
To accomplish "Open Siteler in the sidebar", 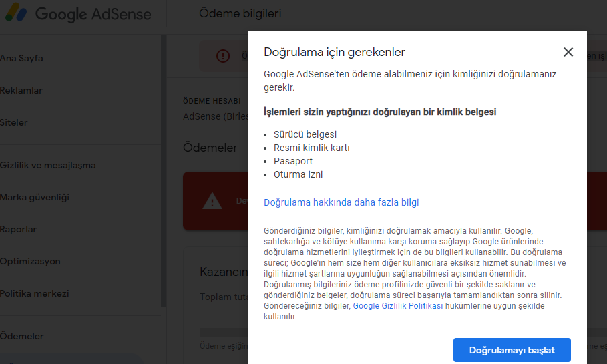I will pos(14,122).
